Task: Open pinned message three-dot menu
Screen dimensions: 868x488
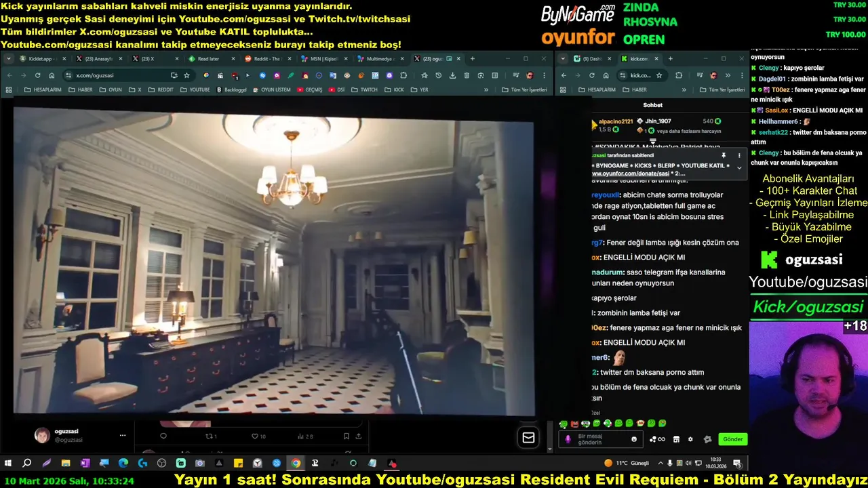Action: [x=739, y=155]
